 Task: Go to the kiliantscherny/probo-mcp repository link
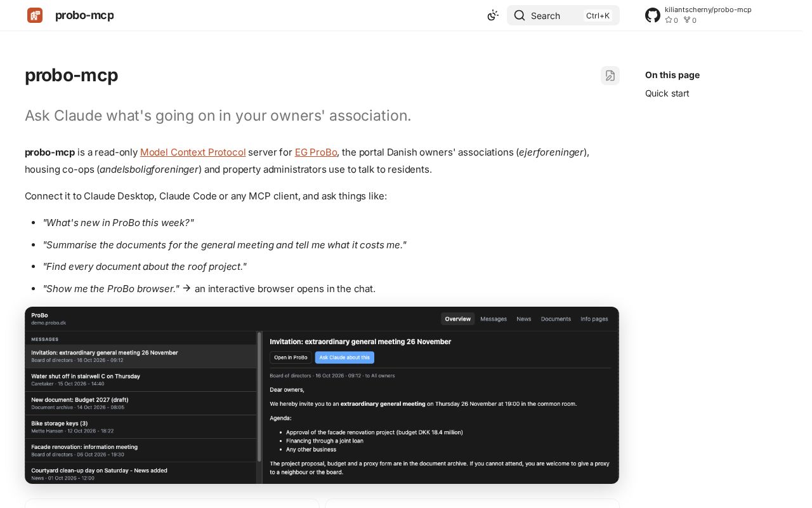[x=708, y=10]
